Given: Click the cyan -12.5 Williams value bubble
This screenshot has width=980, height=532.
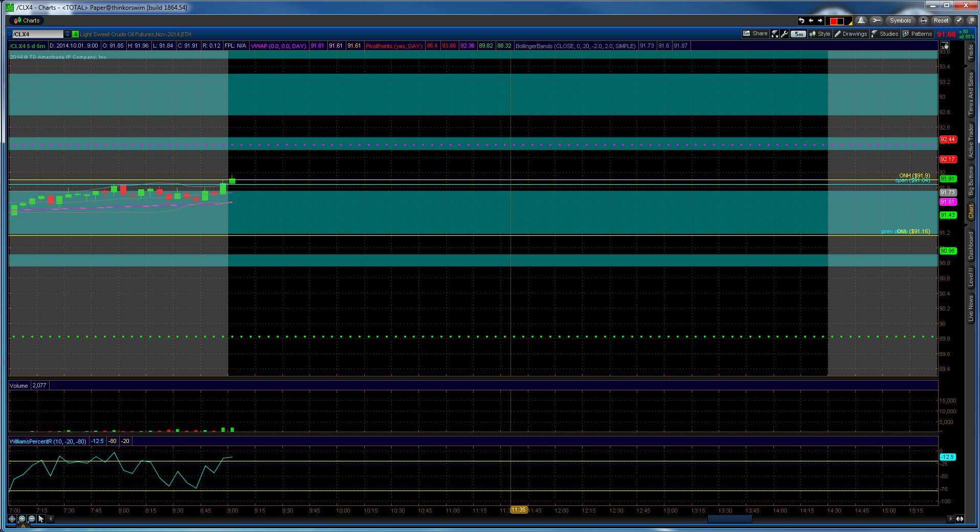Looking at the screenshot, I should coord(948,457).
